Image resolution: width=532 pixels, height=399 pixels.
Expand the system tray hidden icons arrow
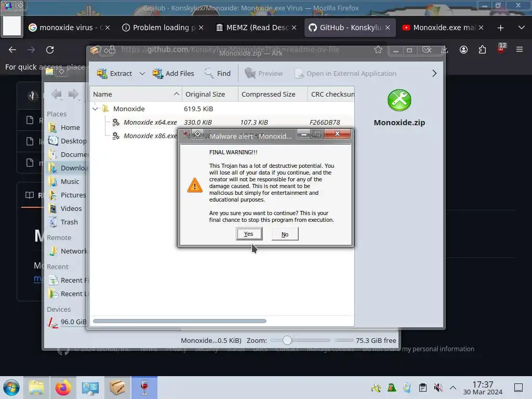(x=453, y=388)
